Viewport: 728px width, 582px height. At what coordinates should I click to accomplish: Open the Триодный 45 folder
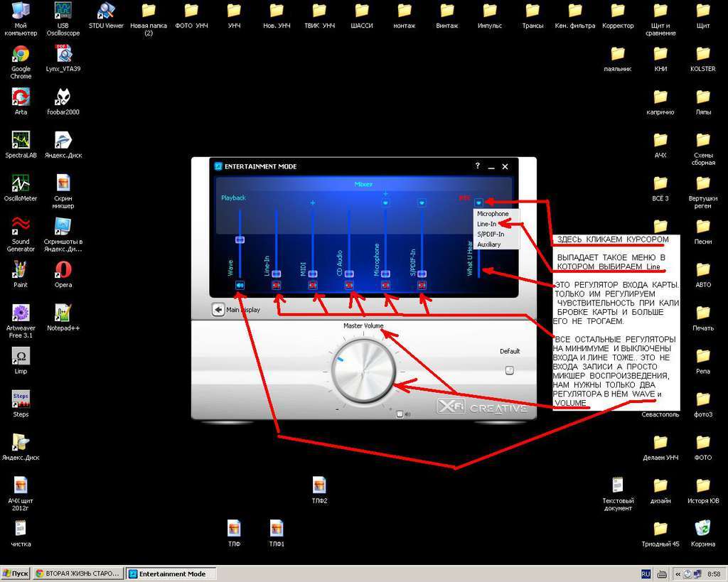click(660, 533)
